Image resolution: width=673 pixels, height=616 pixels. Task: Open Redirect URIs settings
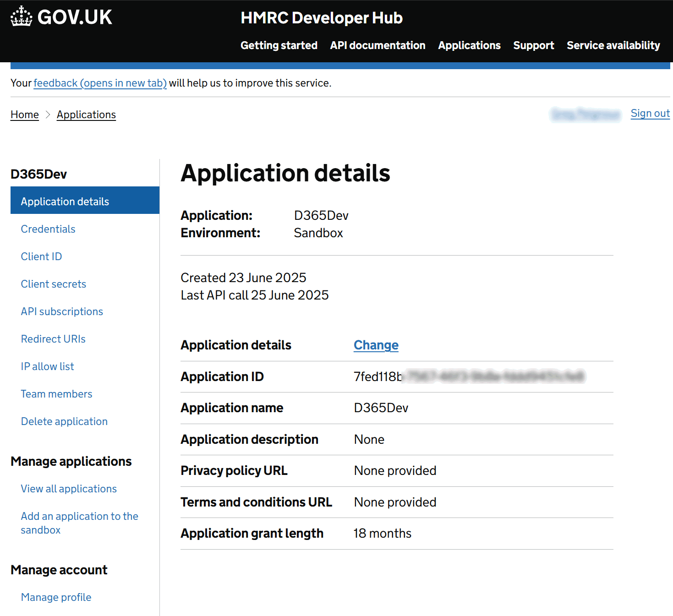tap(53, 339)
